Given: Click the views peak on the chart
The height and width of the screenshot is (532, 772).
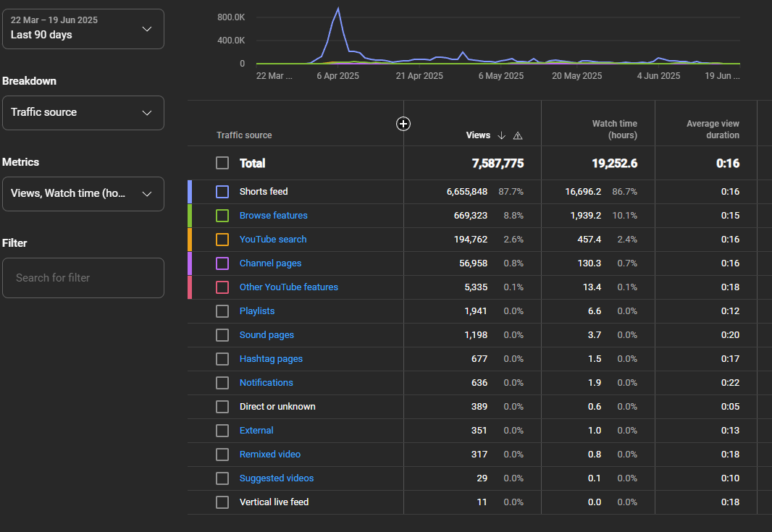Looking at the screenshot, I should click(x=338, y=9).
